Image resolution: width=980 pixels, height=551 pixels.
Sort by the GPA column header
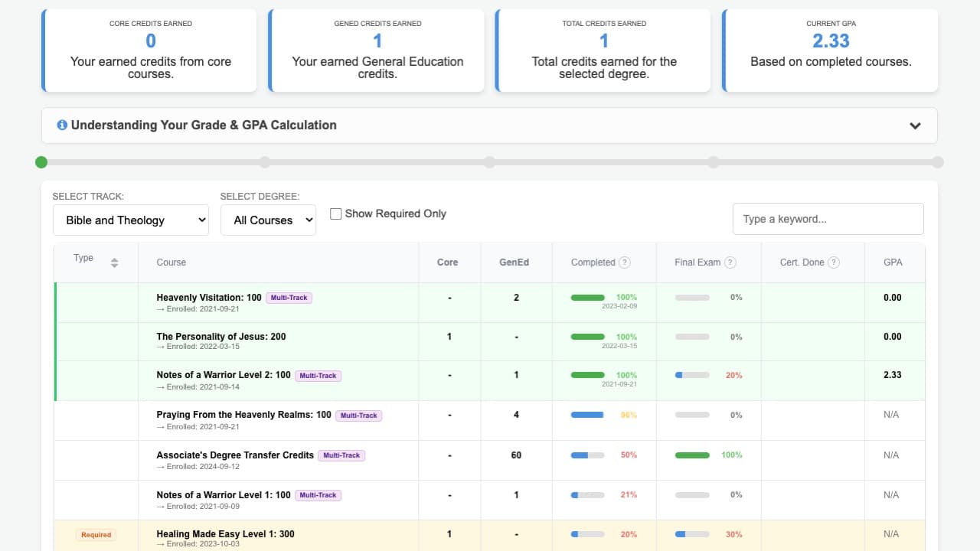click(893, 262)
